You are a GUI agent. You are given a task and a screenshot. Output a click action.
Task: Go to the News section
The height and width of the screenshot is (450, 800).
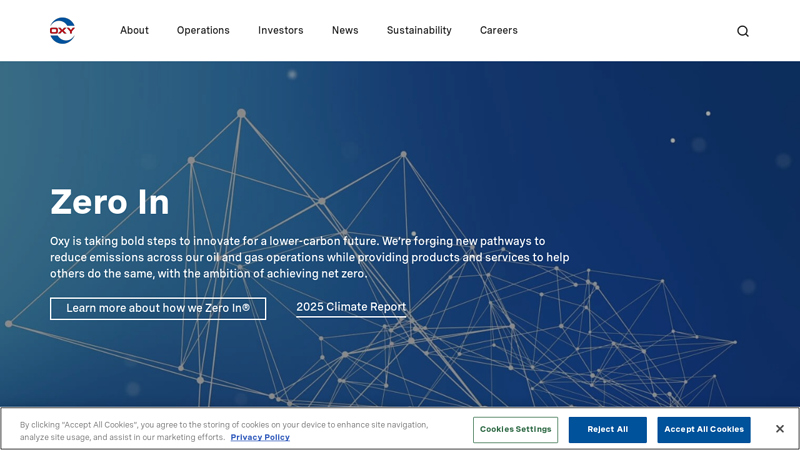[x=345, y=30]
